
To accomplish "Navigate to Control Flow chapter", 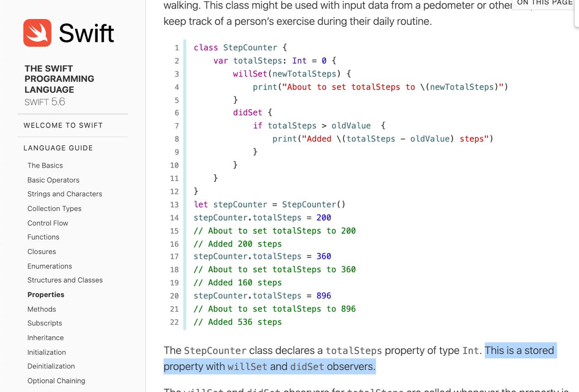I will pyautogui.click(x=47, y=223).
